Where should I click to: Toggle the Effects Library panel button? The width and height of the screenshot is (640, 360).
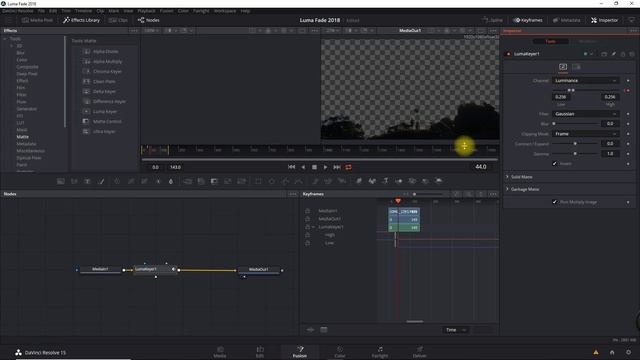[81, 20]
